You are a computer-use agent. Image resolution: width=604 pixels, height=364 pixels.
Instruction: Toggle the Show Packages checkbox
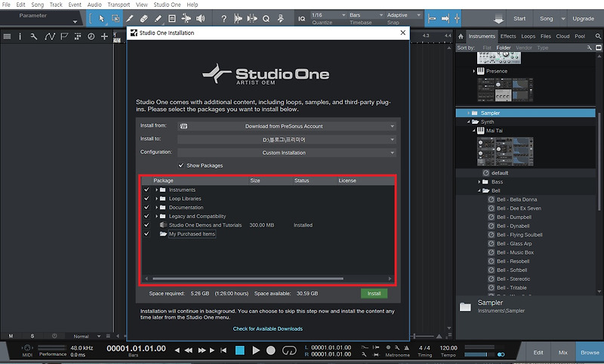181,165
